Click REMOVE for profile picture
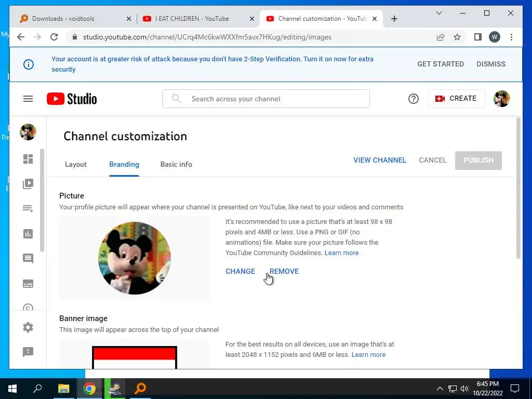532x399 pixels. [284, 271]
